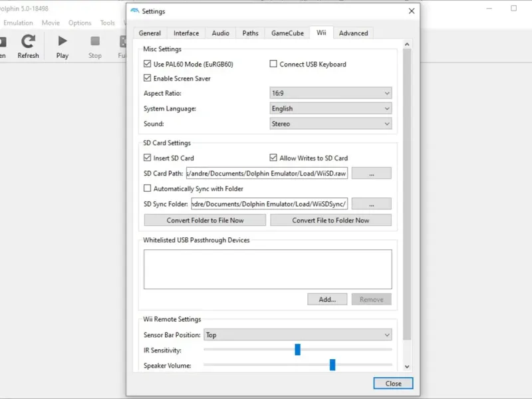Viewport: 532px width, 399px height.
Task: Browse for the SD Card Path file
Action: coord(372,174)
